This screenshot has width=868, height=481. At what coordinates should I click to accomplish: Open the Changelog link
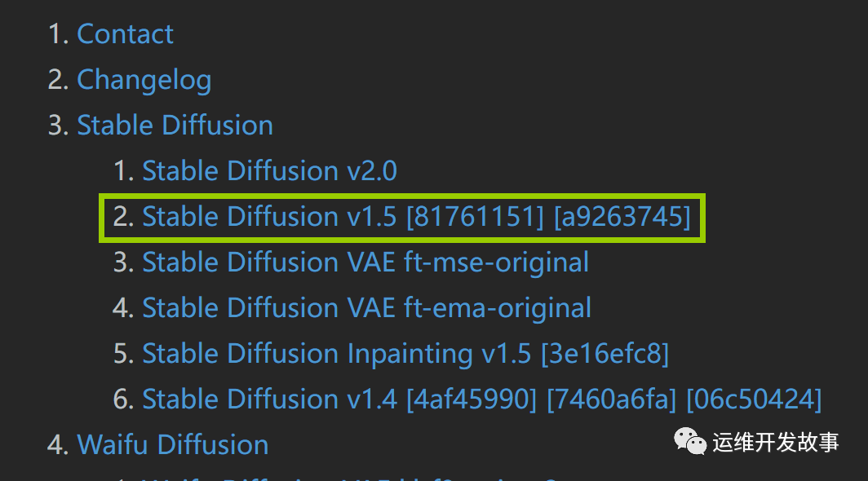144,80
